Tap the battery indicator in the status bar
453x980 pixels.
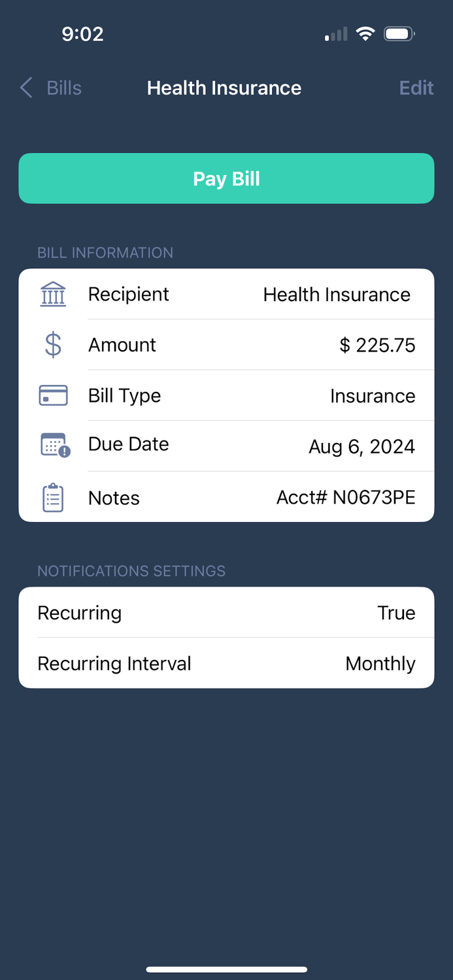(x=399, y=33)
